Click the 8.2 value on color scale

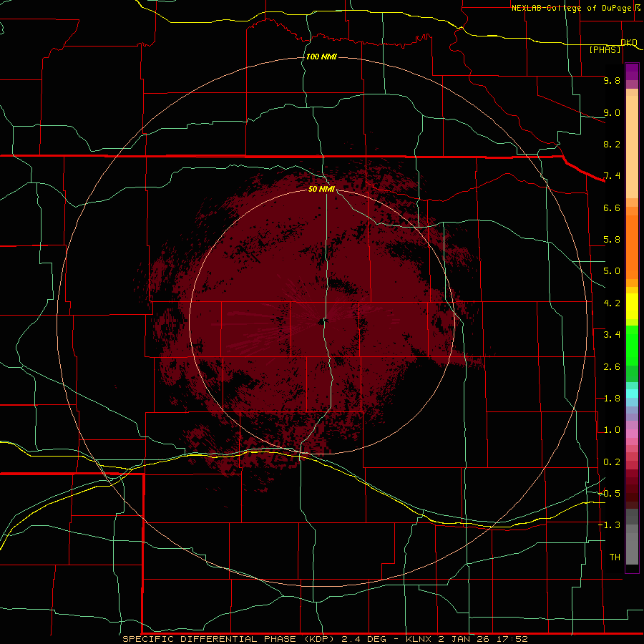(612, 144)
